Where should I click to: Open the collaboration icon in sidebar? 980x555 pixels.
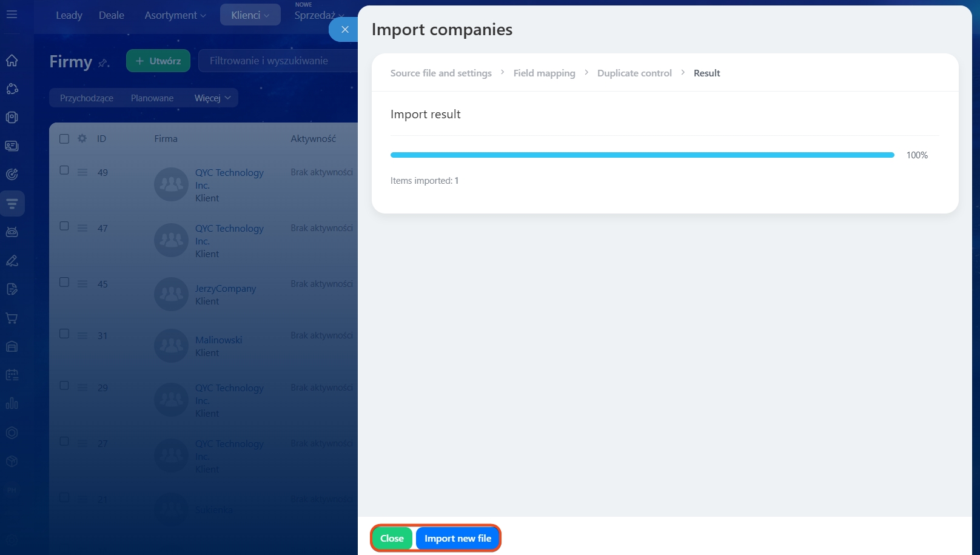coord(12,89)
